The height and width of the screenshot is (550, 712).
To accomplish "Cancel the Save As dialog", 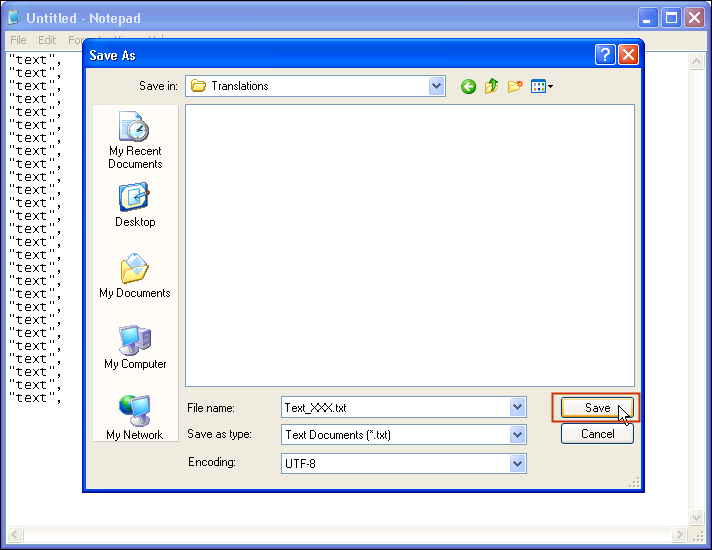I will (597, 434).
